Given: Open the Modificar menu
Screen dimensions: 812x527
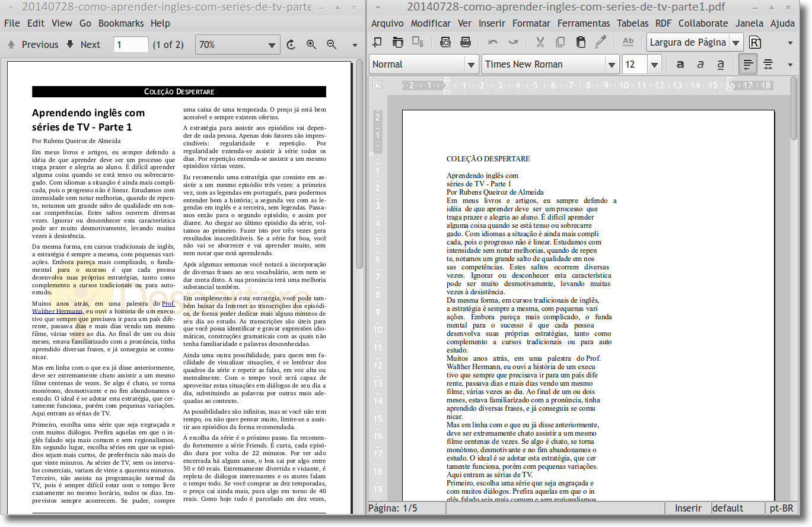Looking at the screenshot, I should (x=431, y=23).
